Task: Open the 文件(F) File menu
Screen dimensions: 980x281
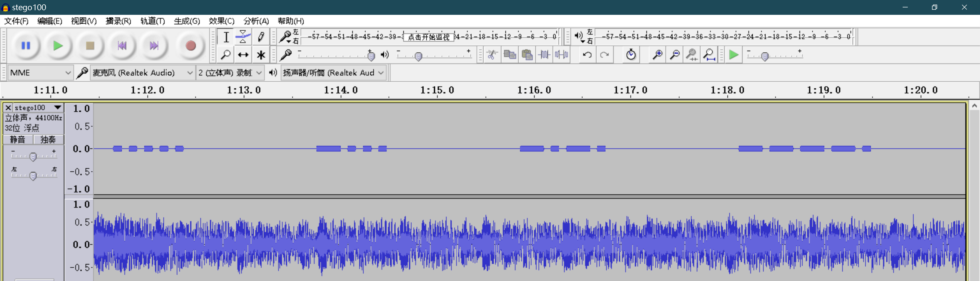Action: [x=16, y=21]
